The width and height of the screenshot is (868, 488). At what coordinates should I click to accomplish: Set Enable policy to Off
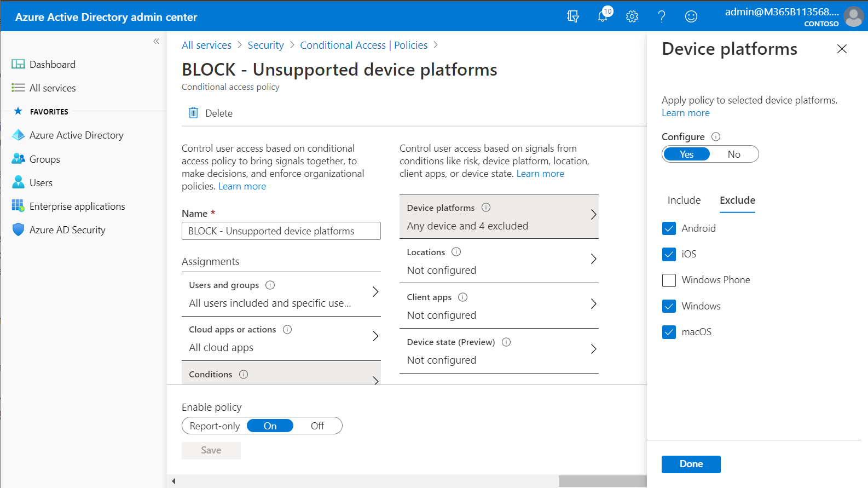tap(317, 426)
